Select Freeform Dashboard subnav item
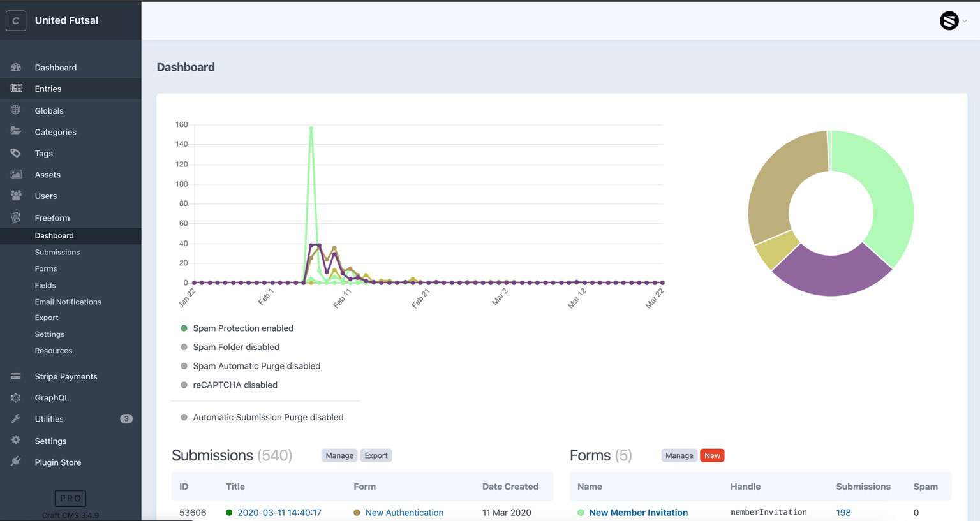This screenshot has width=980, height=521. [70, 235]
